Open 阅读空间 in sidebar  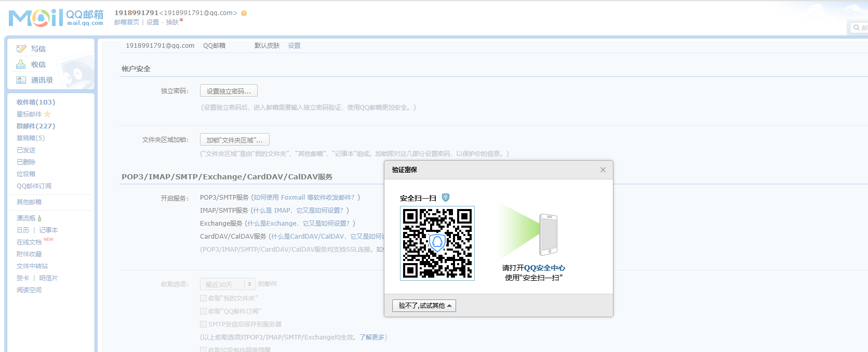[29, 290]
